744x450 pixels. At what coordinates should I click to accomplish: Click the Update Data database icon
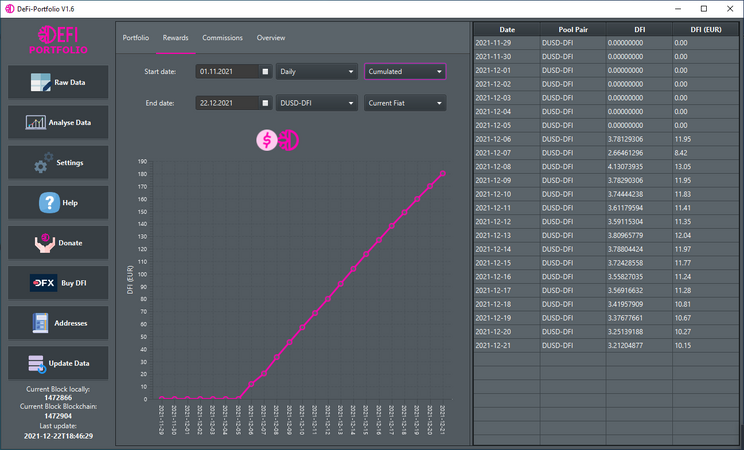click(x=35, y=363)
